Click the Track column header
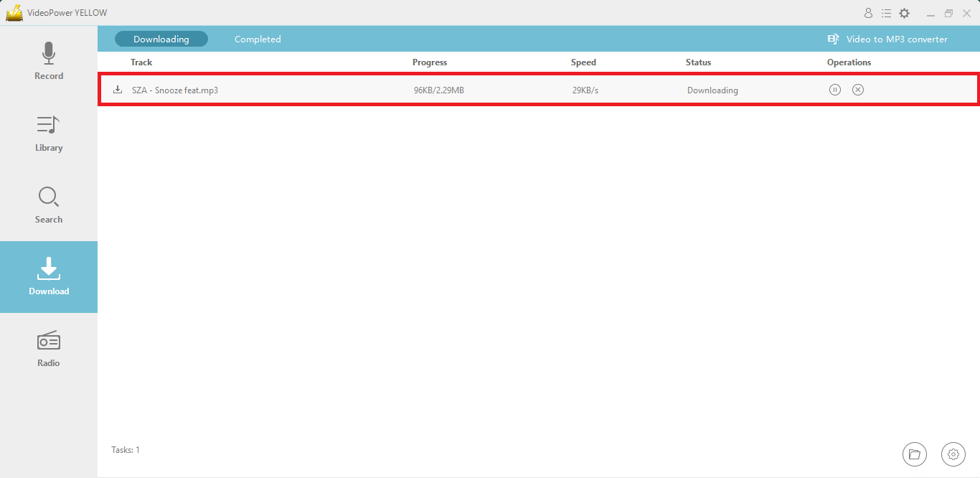This screenshot has width=980, height=478. pyautogui.click(x=141, y=62)
